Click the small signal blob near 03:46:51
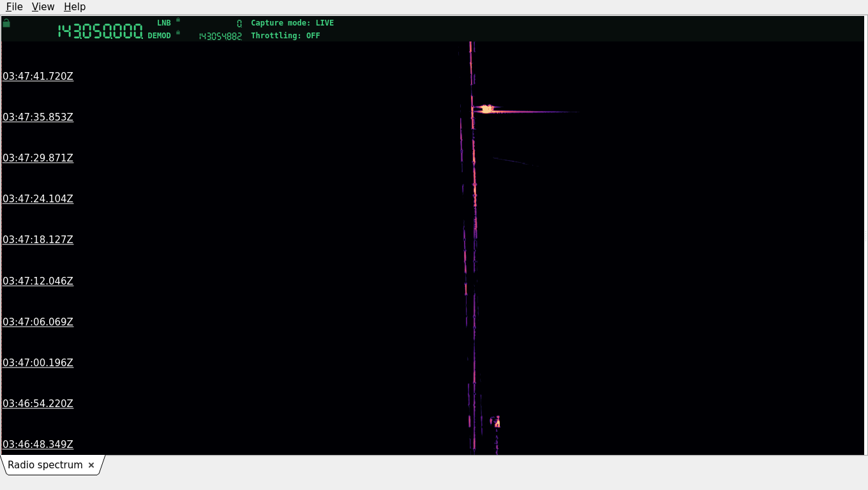 coord(496,421)
